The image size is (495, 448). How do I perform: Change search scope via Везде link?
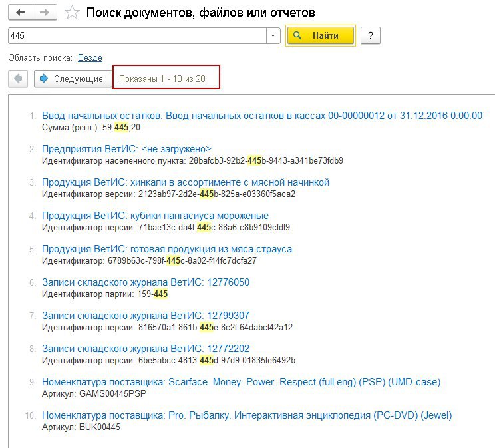[90, 57]
